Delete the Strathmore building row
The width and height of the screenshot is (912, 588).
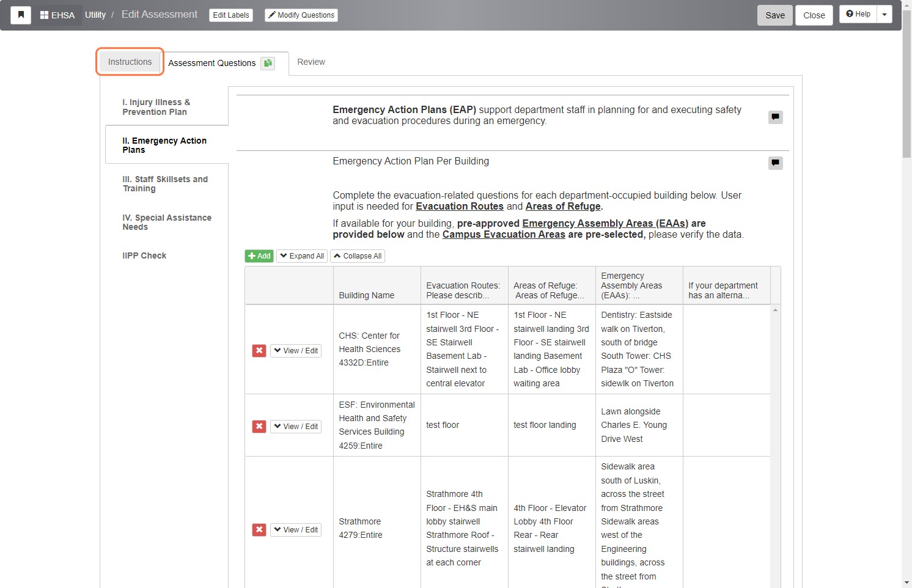pos(259,529)
